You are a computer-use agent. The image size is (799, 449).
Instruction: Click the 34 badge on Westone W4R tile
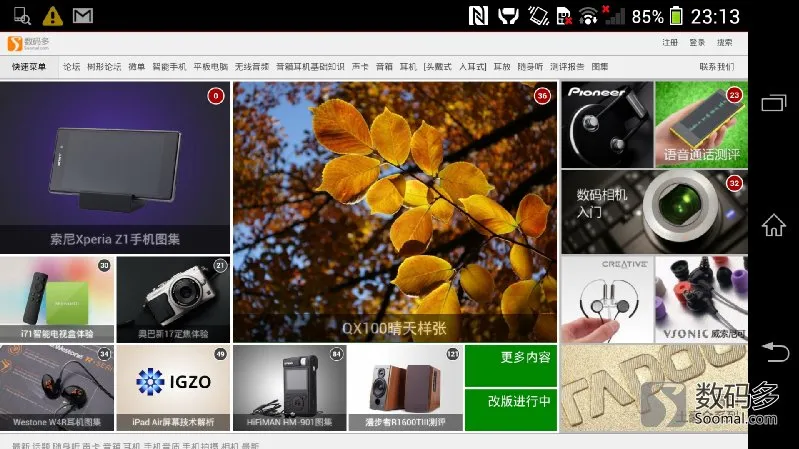(x=104, y=354)
